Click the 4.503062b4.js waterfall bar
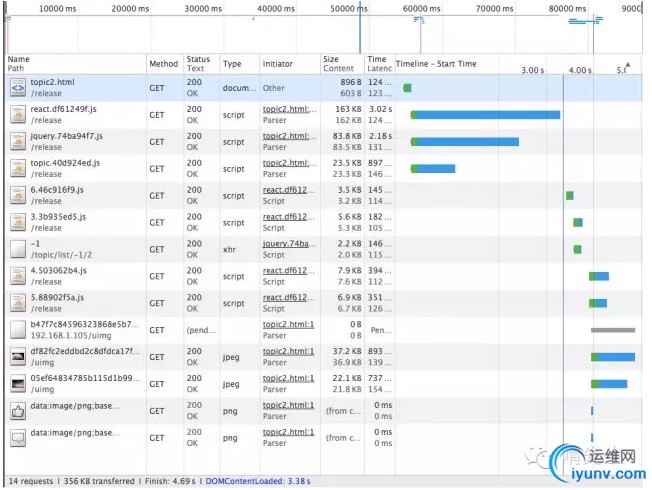This screenshot has height=490, width=652. [x=599, y=276]
